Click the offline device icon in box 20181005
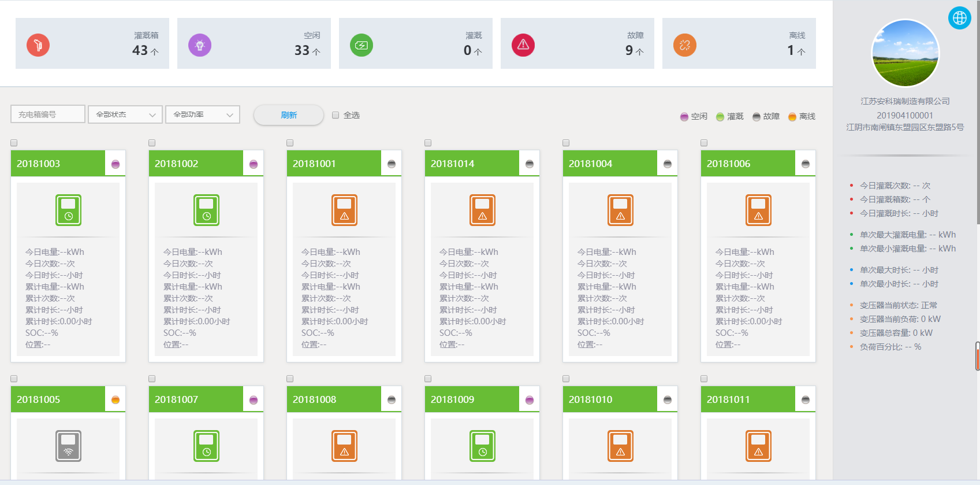980x485 pixels. 68,446
